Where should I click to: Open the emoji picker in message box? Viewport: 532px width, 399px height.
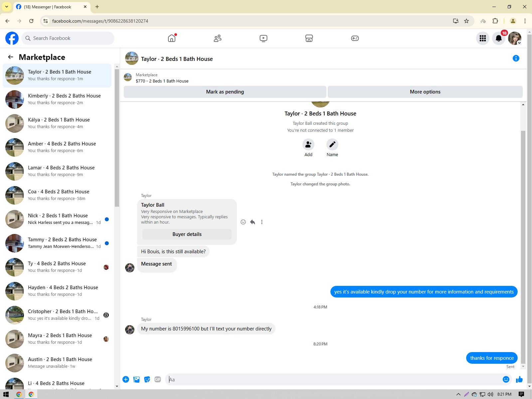point(506,379)
